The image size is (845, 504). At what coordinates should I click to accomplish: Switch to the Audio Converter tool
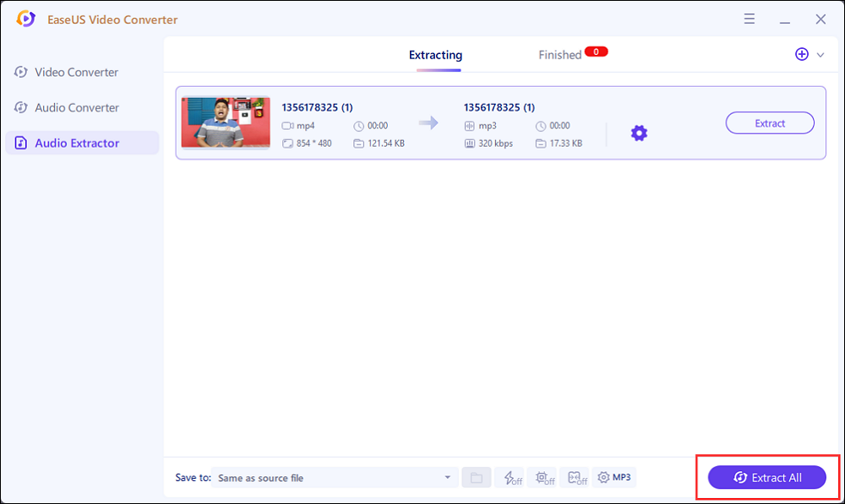75,107
